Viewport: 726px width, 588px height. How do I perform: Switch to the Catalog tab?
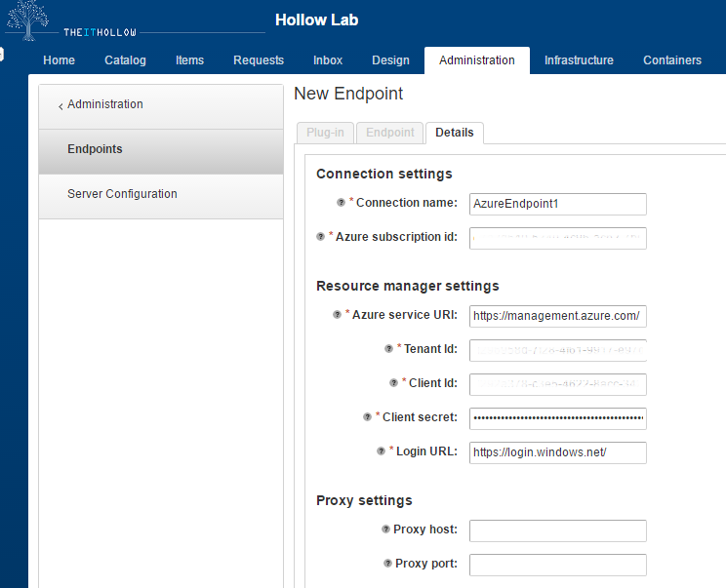point(125,60)
